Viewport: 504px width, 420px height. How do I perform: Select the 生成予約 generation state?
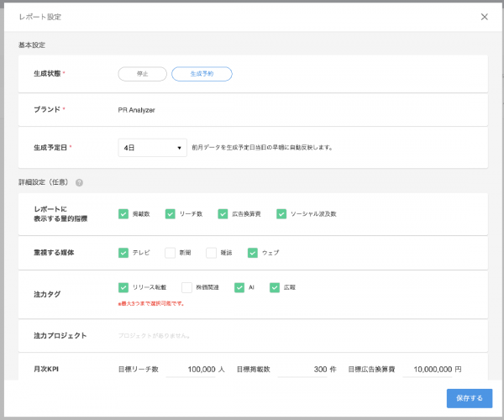pos(202,74)
